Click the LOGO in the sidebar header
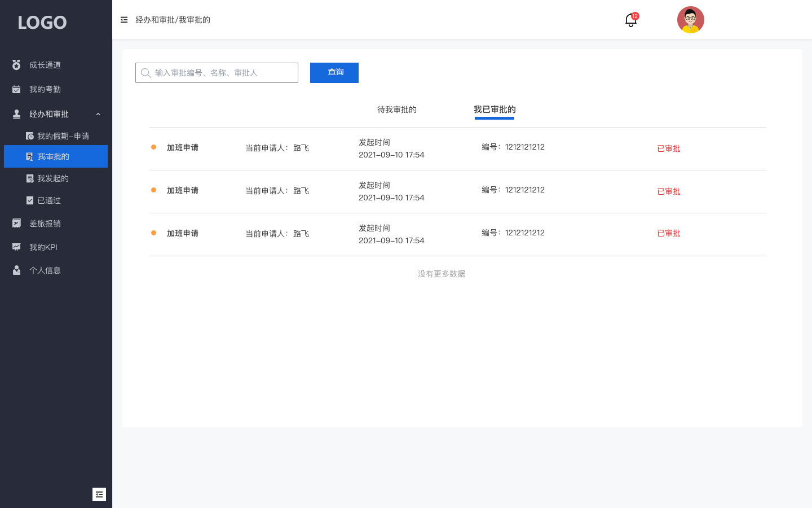The image size is (812, 508). click(42, 23)
